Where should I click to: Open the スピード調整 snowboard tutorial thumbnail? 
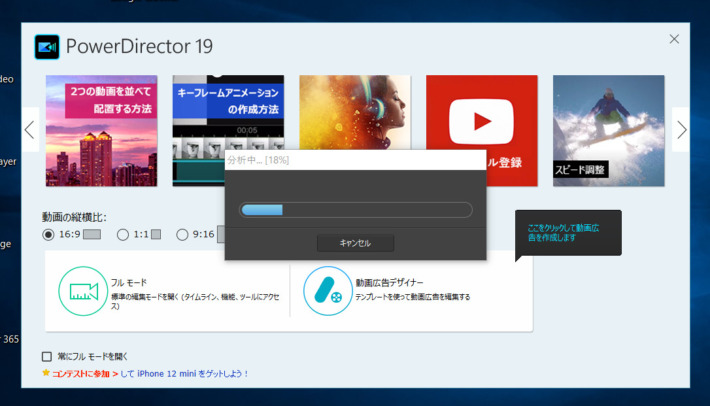pos(608,130)
